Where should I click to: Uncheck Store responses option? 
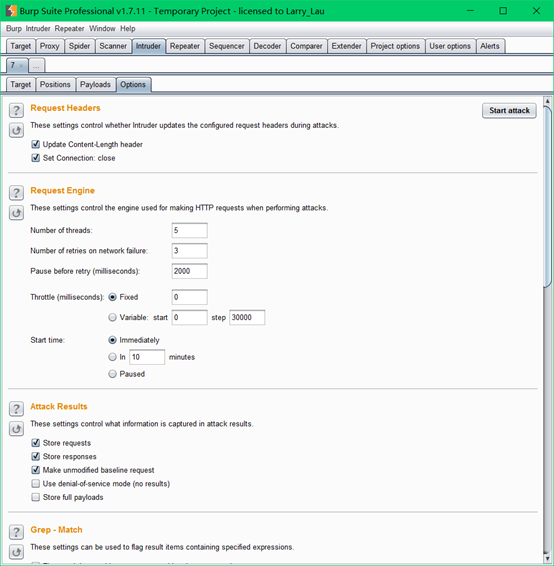(35, 456)
